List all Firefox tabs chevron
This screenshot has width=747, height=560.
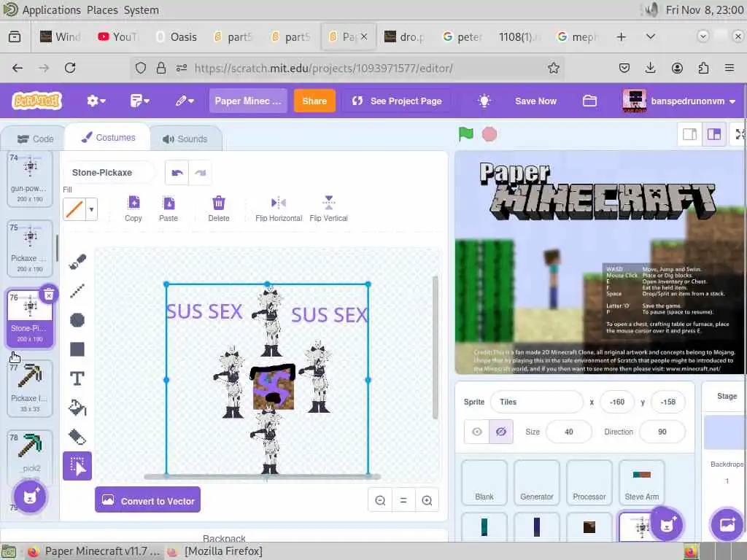650,36
